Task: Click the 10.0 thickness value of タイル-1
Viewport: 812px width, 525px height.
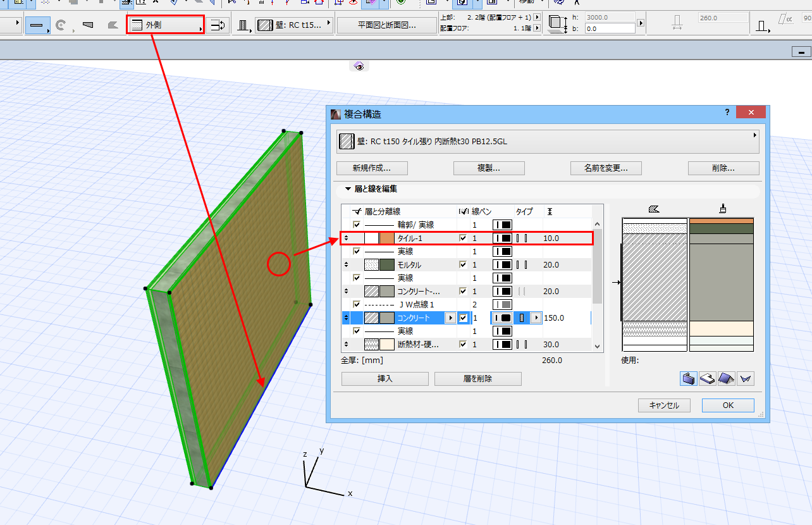Action: click(x=551, y=238)
